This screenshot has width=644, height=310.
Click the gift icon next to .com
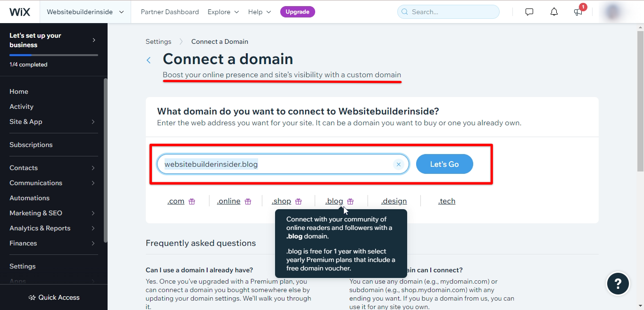(192, 201)
